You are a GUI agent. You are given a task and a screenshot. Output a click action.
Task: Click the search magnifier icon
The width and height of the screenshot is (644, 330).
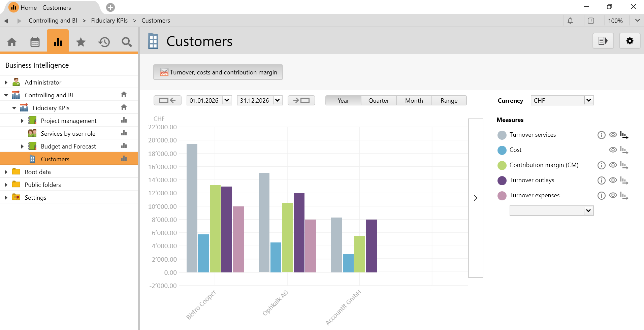[127, 42]
